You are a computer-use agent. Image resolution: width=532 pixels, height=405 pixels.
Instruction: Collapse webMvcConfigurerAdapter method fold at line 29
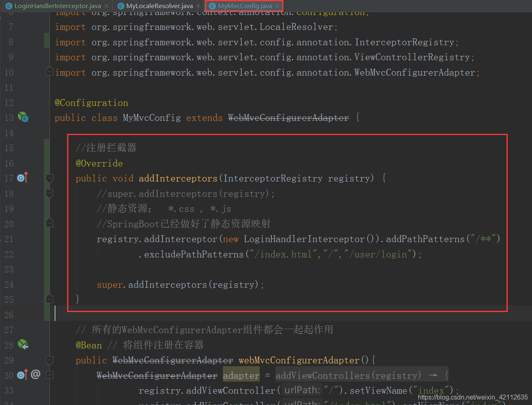(49, 360)
